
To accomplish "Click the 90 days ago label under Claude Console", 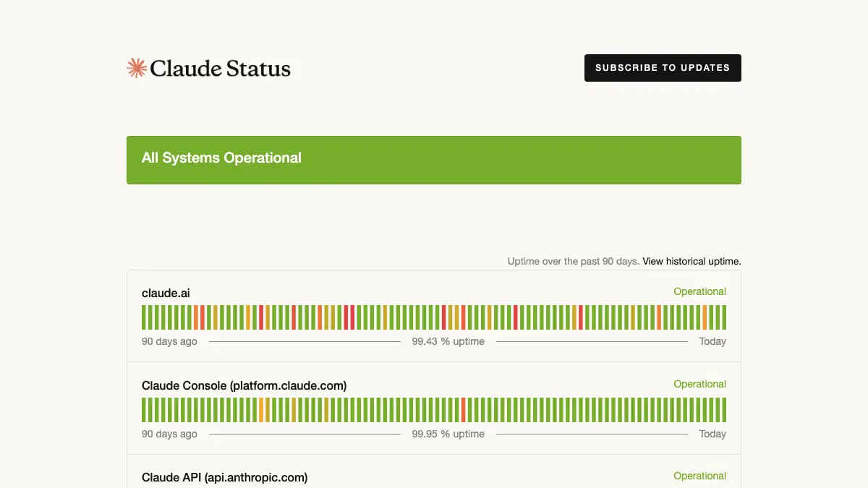I will click(169, 434).
